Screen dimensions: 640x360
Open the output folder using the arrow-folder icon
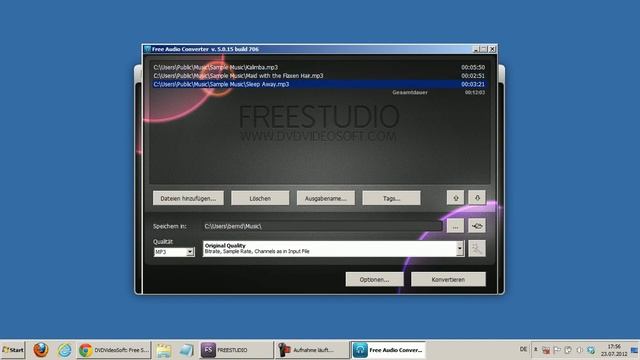[477, 226]
